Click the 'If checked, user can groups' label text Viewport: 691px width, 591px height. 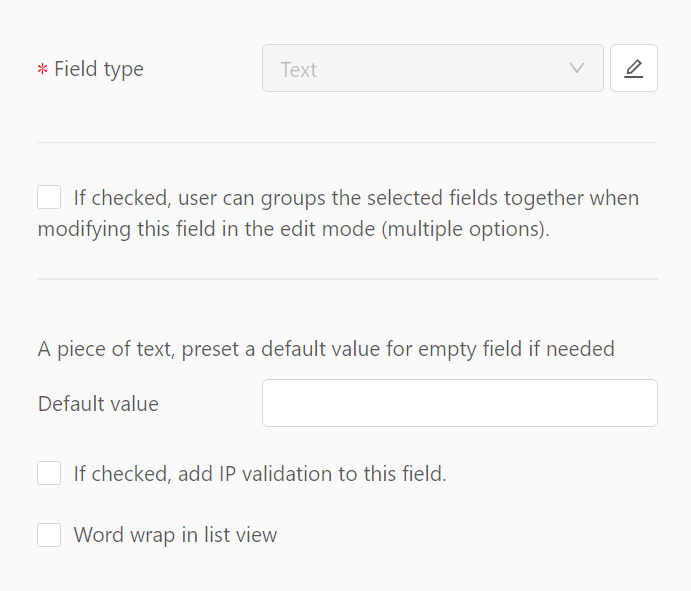[200, 198]
